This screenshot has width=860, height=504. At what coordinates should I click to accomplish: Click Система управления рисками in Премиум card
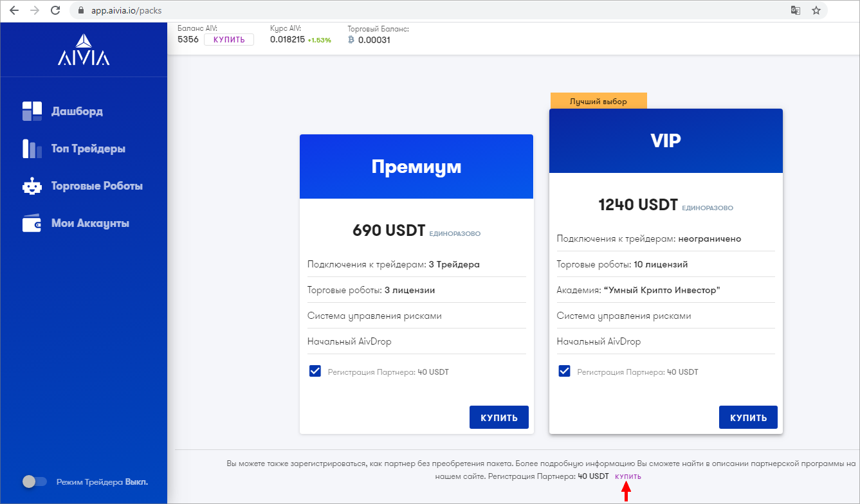tap(374, 316)
